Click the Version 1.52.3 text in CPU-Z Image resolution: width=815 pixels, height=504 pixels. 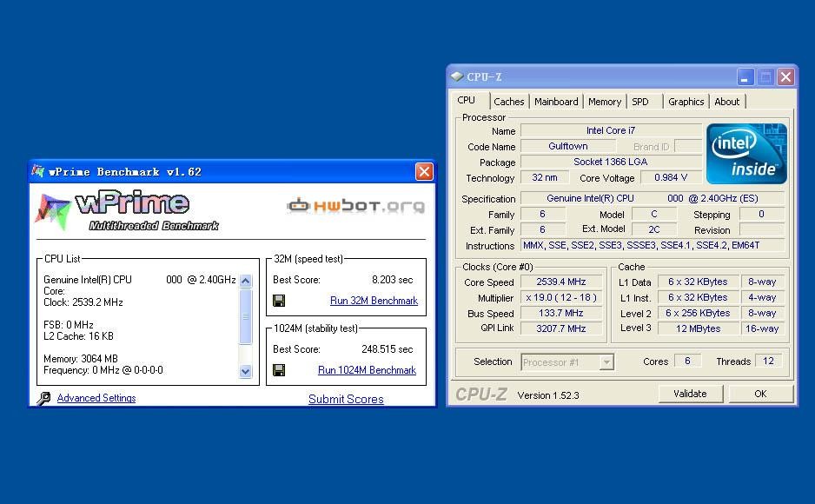tap(548, 395)
